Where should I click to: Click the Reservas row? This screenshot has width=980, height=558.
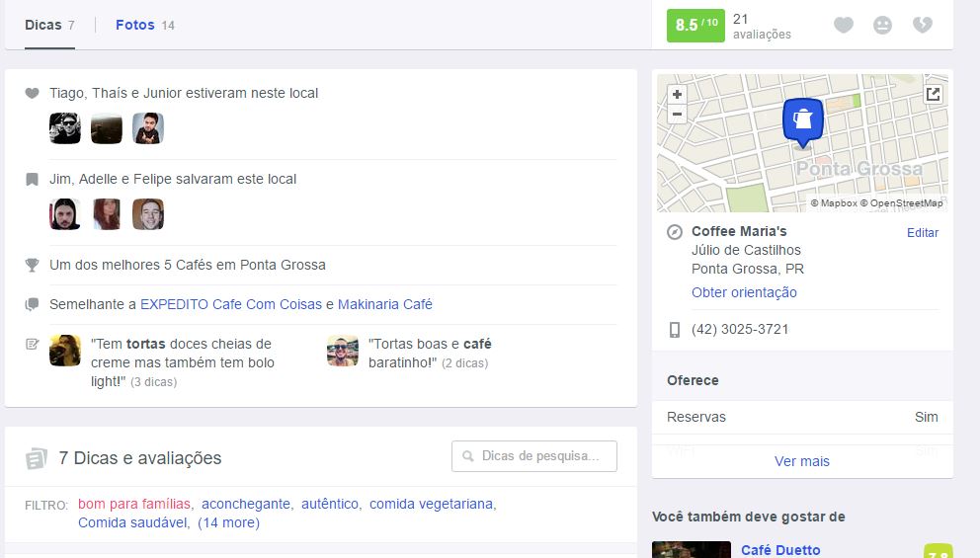[802, 417]
